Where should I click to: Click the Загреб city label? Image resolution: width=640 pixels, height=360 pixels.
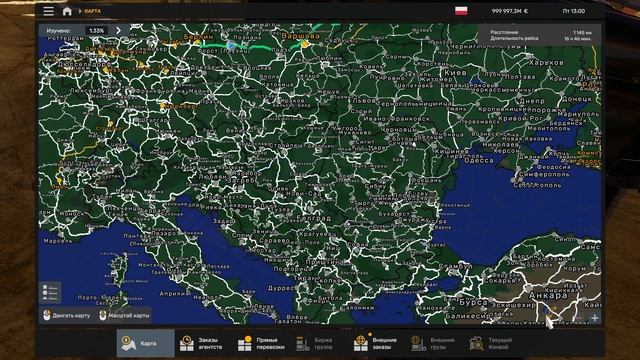coord(243,180)
